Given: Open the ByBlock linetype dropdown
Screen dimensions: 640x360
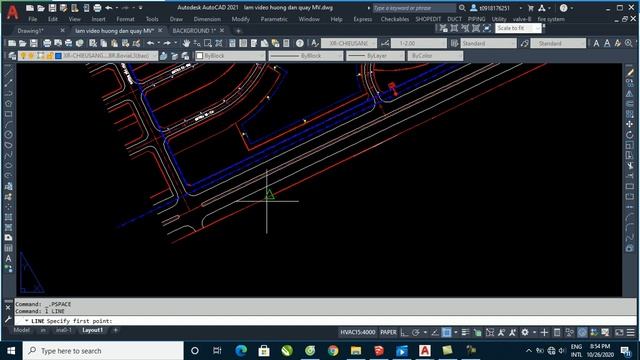Looking at the screenshot, I should point(305,56).
